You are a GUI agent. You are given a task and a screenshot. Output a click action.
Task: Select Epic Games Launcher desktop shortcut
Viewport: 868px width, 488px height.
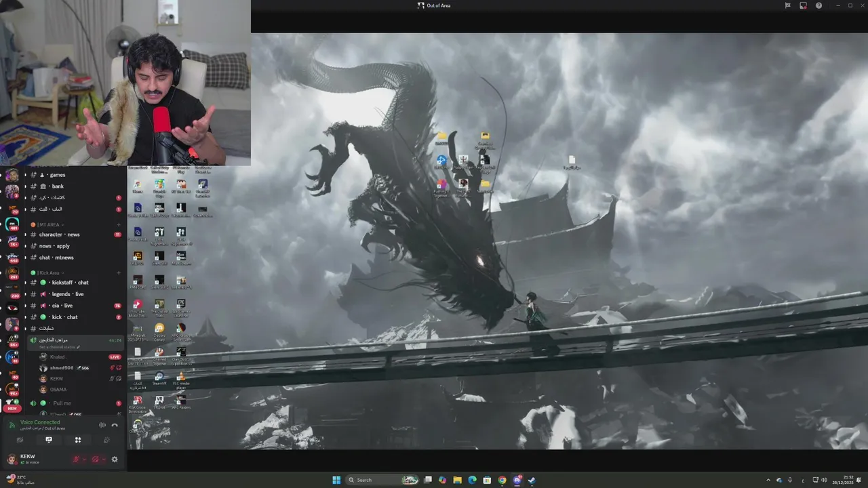pos(181,307)
